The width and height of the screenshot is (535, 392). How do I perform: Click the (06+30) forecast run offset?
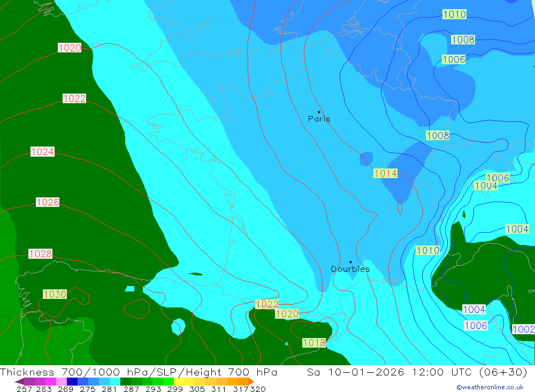(503, 372)
